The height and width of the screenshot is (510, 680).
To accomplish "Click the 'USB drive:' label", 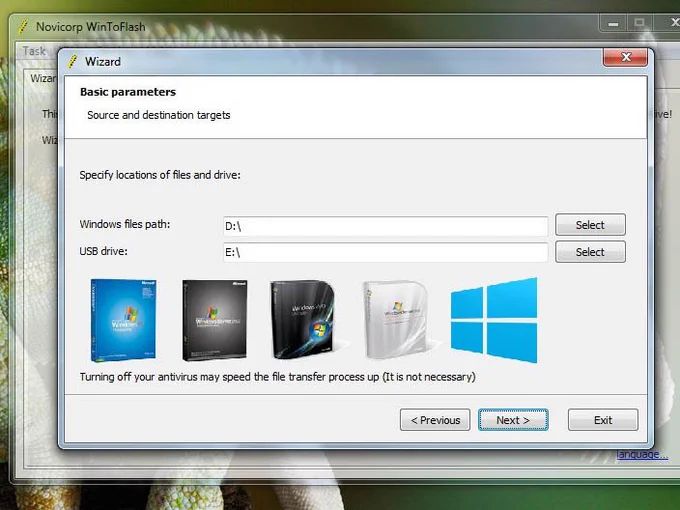I will (104, 251).
